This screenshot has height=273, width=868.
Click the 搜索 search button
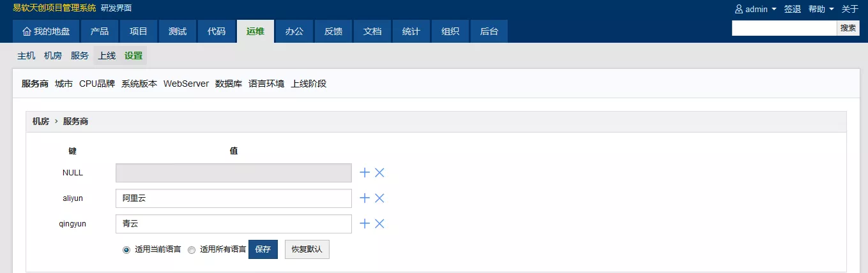pos(848,28)
